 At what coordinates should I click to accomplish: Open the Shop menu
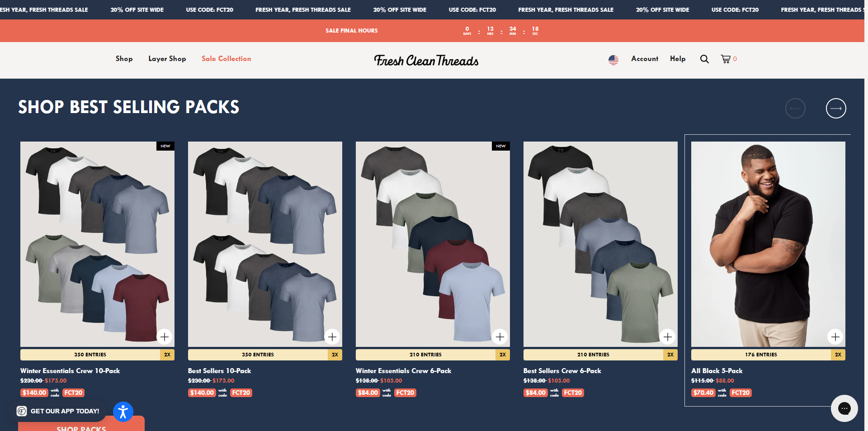coord(124,59)
